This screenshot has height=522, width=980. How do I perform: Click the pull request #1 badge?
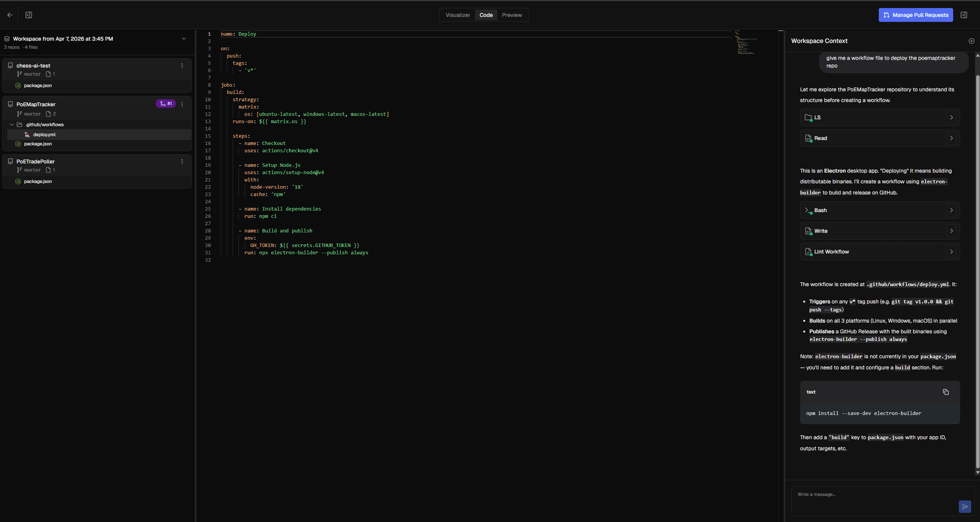pyautogui.click(x=166, y=104)
